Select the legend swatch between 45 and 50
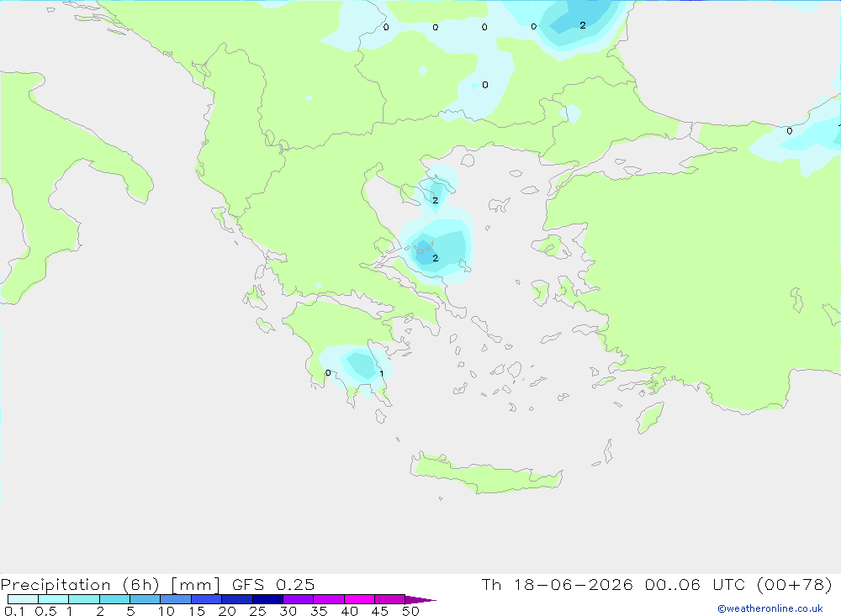 (390, 599)
